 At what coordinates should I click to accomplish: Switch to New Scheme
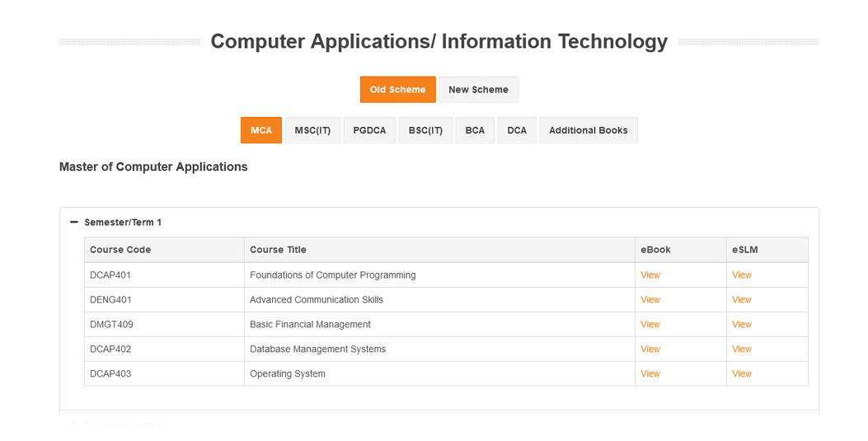click(478, 90)
